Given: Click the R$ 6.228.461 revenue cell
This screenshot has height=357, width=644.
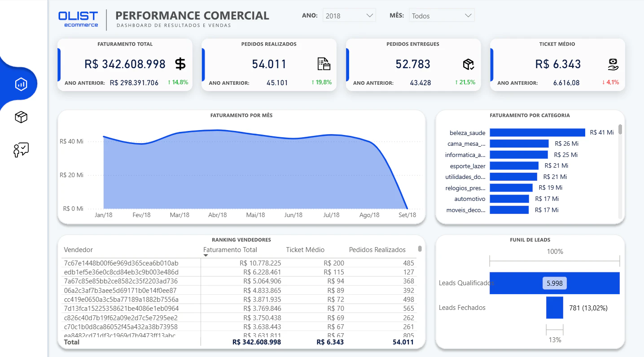Looking at the screenshot, I should click(x=262, y=272).
